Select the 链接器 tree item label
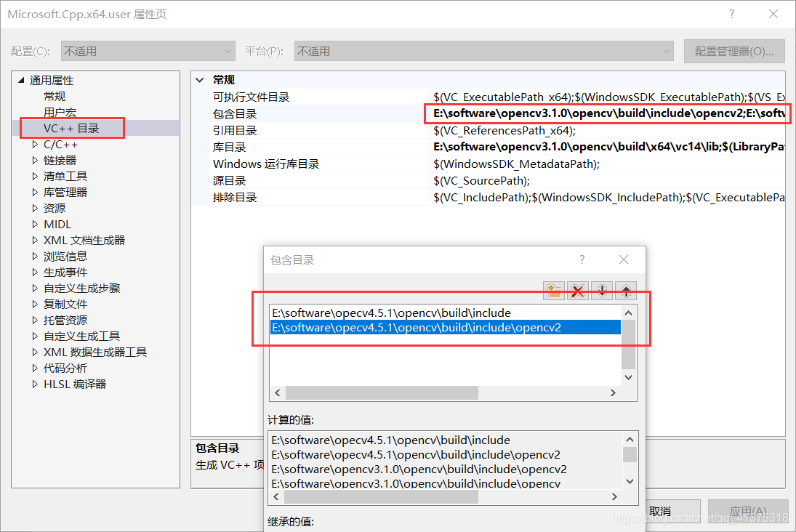Image resolution: width=796 pixels, height=532 pixels. click(60, 161)
